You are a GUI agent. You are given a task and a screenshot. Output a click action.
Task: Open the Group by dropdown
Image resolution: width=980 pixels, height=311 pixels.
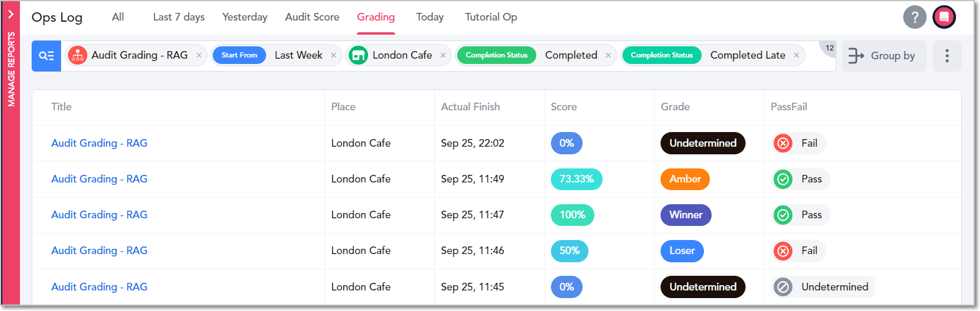(884, 56)
